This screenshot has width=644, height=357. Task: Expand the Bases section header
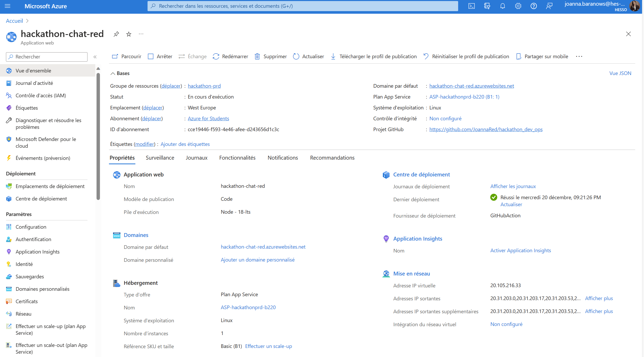pos(119,73)
